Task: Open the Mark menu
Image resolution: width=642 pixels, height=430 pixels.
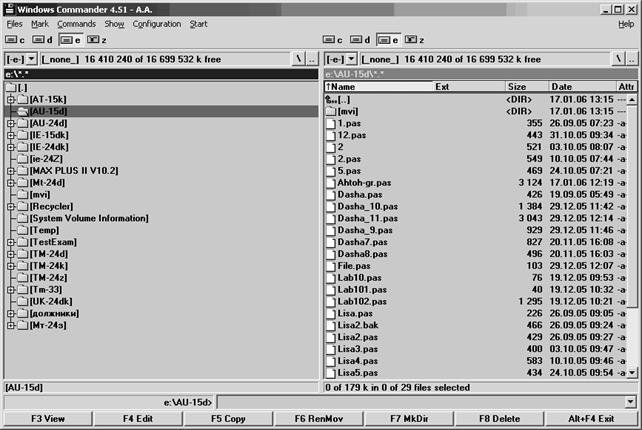Action: pyautogui.click(x=40, y=24)
